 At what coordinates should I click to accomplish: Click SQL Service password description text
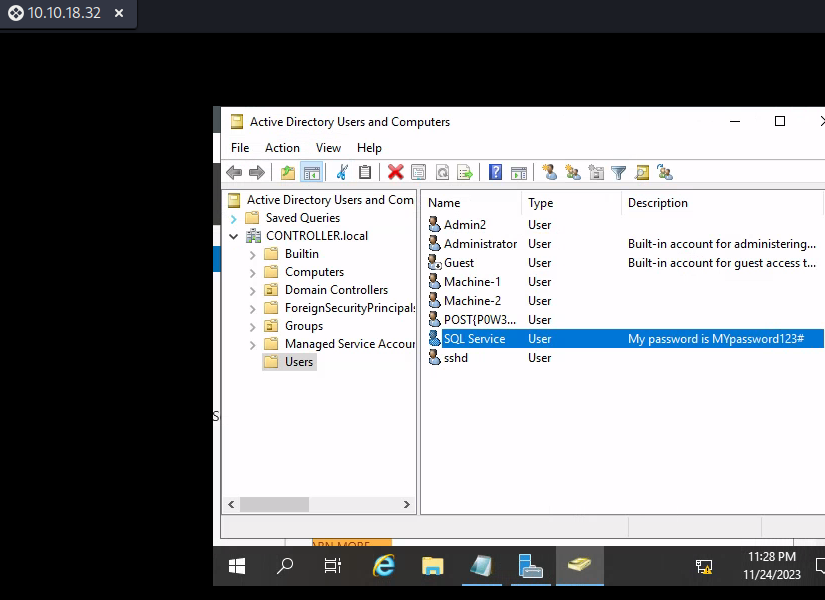coord(716,339)
